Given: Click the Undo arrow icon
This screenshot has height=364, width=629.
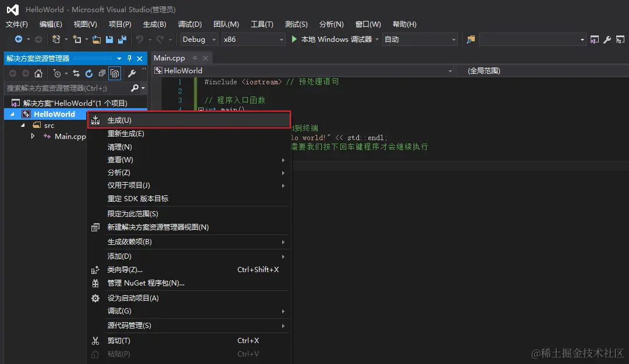Looking at the screenshot, I should [x=140, y=40].
